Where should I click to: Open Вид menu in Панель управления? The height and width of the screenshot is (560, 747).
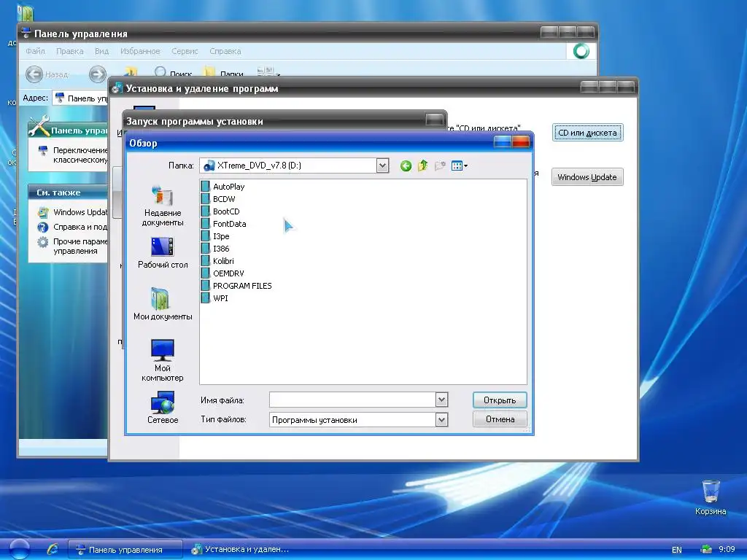point(101,51)
